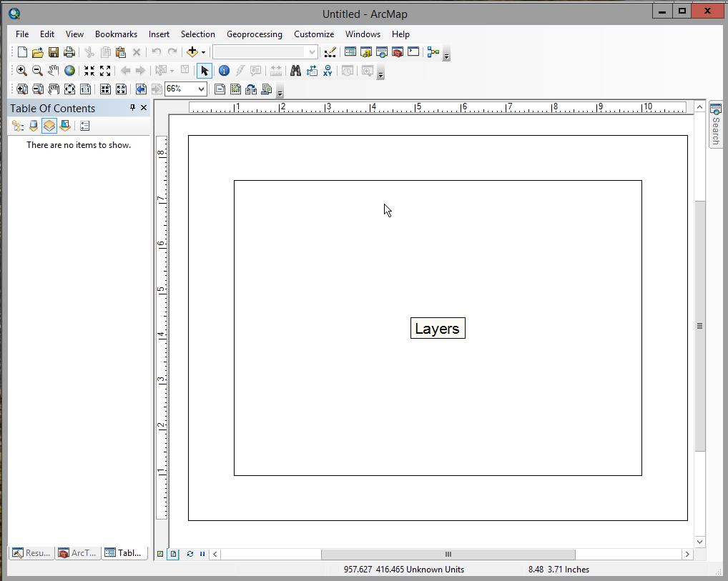Select the layout Zoom Out tool
Screen dimensions: 728x581
[38, 89]
